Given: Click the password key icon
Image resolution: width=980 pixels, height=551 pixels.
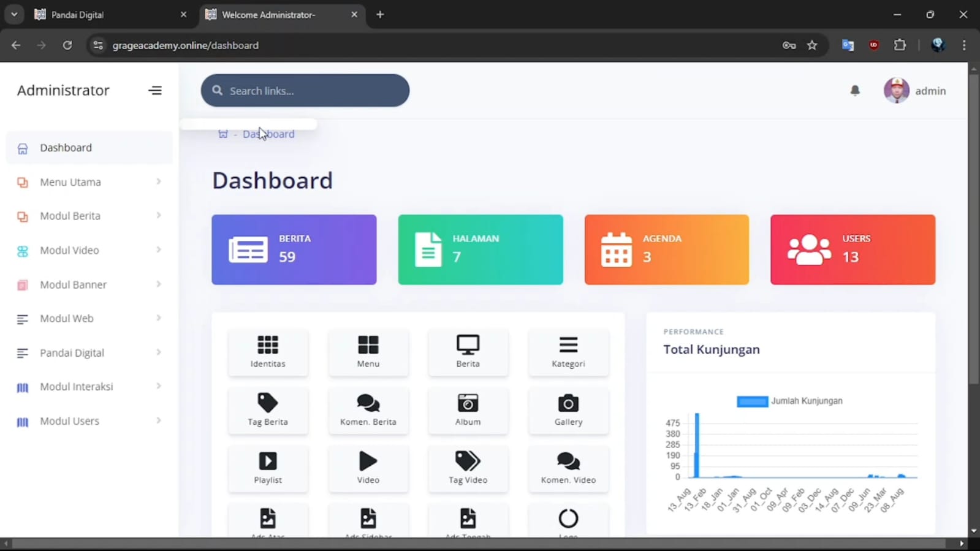Looking at the screenshot, I should 789,45.
